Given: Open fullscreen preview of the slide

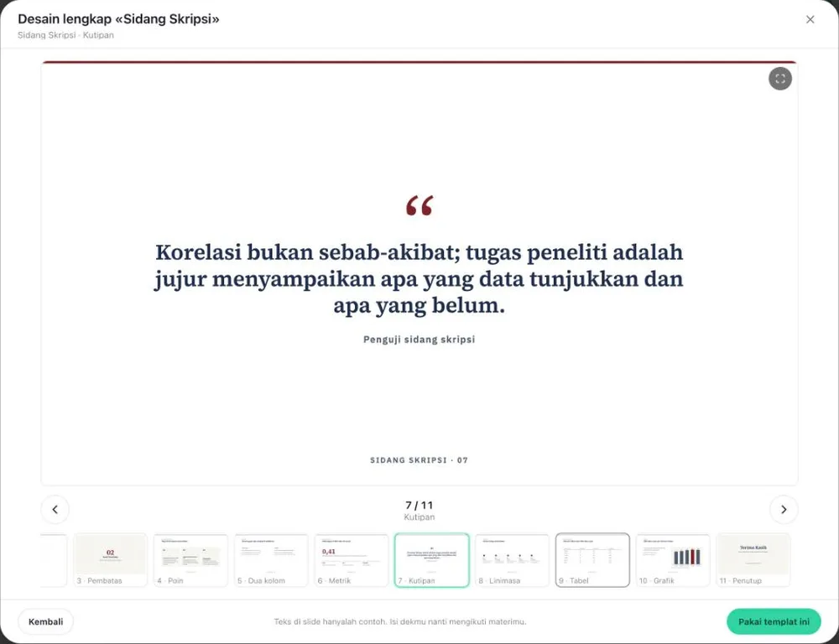Looking at the screenshot, I should pyautogui.click(x=780, y=79).
